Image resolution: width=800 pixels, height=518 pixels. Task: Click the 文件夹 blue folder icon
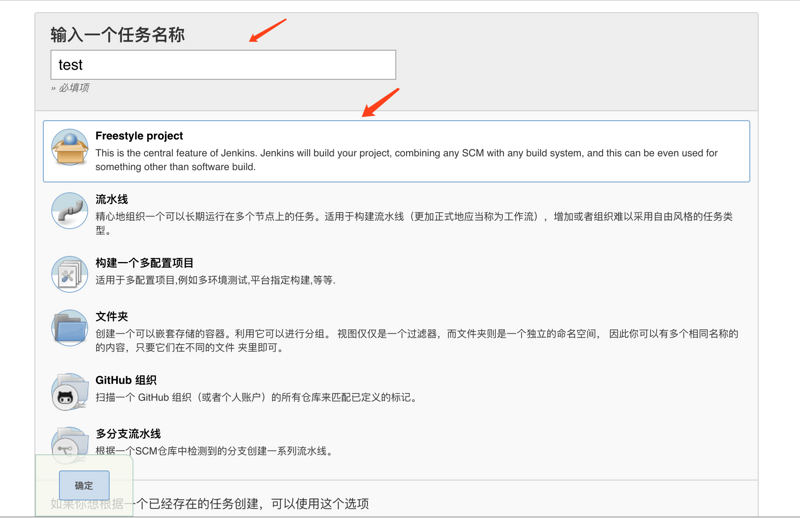point(69,328)
